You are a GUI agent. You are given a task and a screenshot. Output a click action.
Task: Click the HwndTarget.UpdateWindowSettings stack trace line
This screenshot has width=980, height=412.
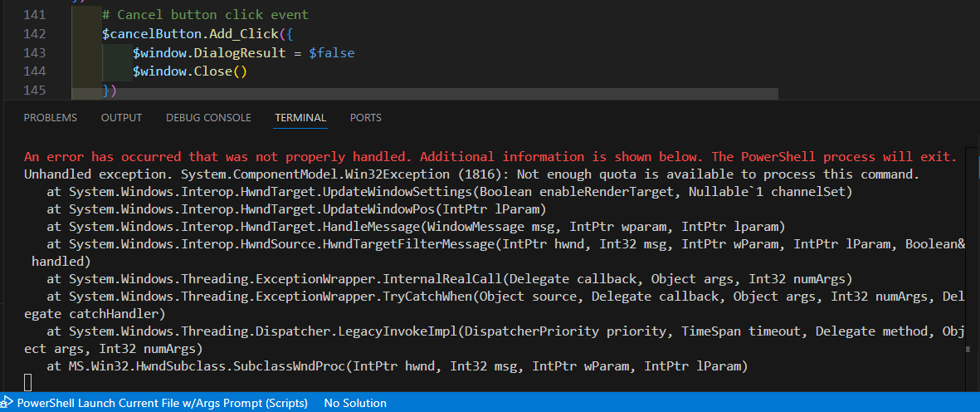(x=450, y=191)
